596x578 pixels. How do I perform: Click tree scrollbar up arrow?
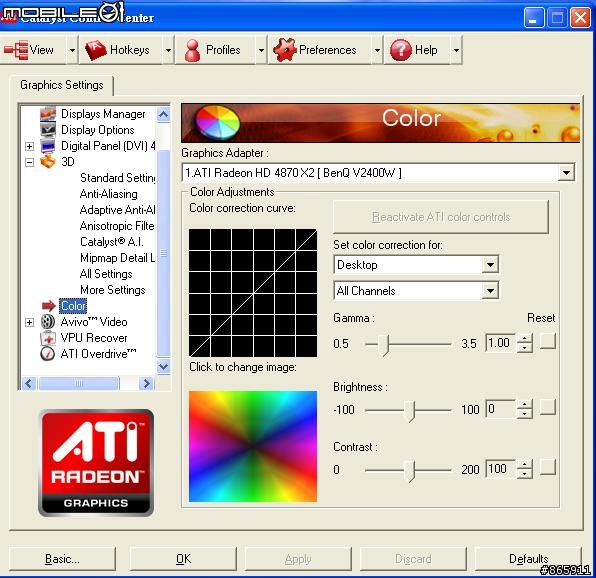click(x=163, y=114)
